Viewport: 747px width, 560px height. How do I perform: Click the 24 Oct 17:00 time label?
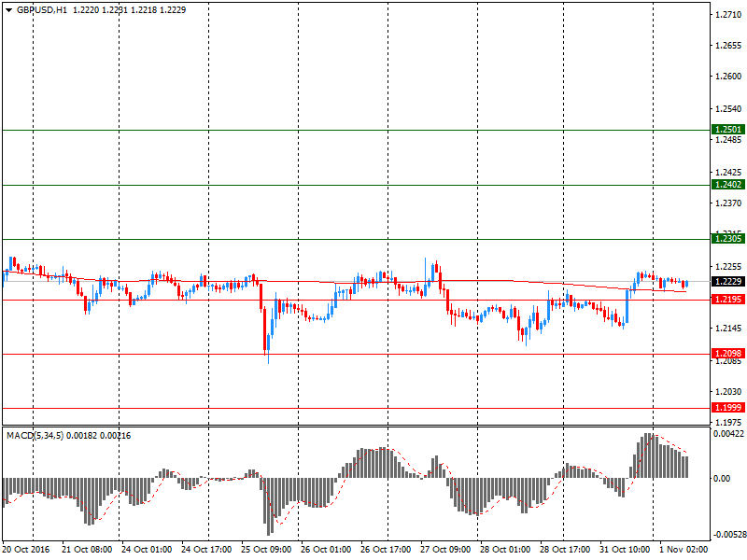[206, 550]
